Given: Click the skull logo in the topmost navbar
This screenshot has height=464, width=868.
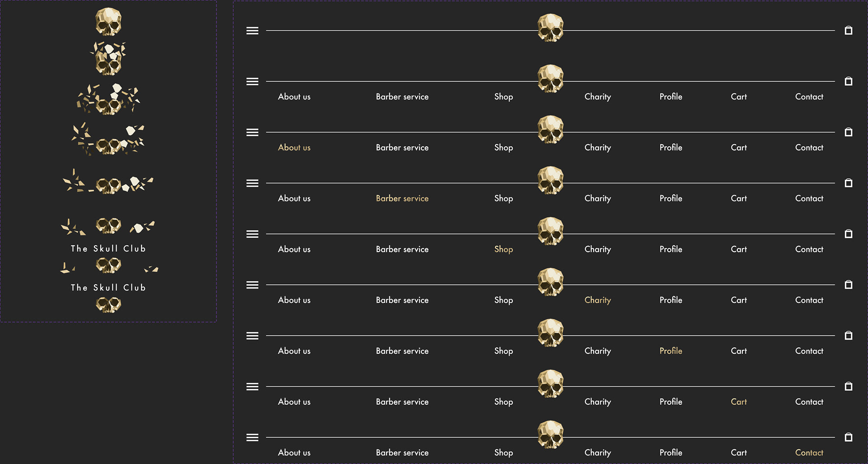Looking at the screenshot, I should pos(550,28).
